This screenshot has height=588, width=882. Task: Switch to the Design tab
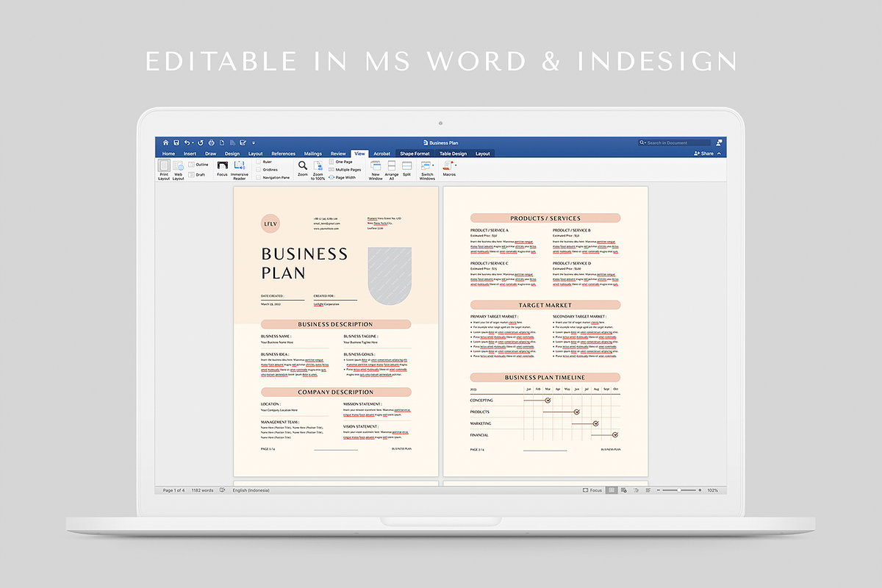click(232, 154)
